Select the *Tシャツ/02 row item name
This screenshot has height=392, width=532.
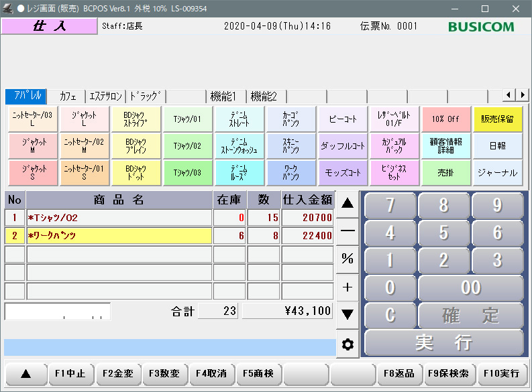click(x=119, y=218)
